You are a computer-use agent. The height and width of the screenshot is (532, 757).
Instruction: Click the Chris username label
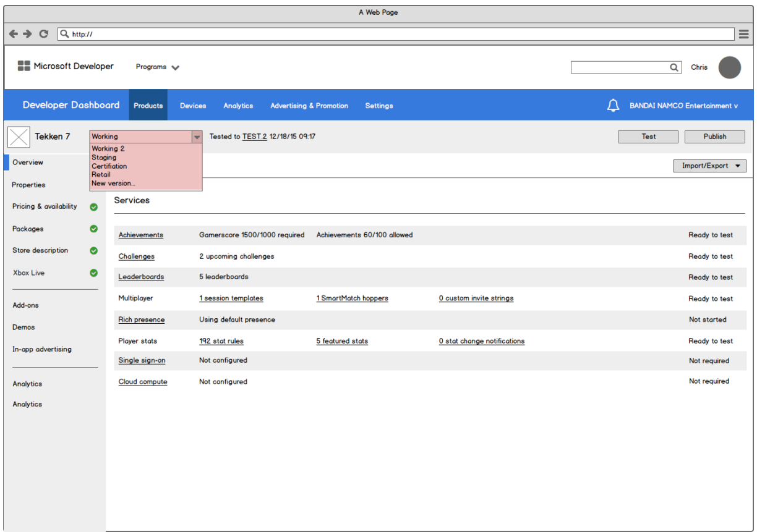click(x=699, y=67)
